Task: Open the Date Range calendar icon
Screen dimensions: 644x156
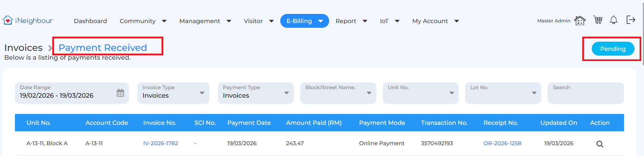Action: [x=120, y=93]
